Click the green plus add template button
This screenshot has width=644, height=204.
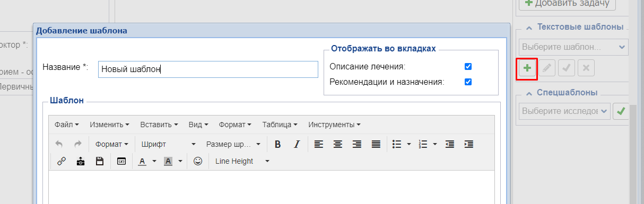point(527,68)
